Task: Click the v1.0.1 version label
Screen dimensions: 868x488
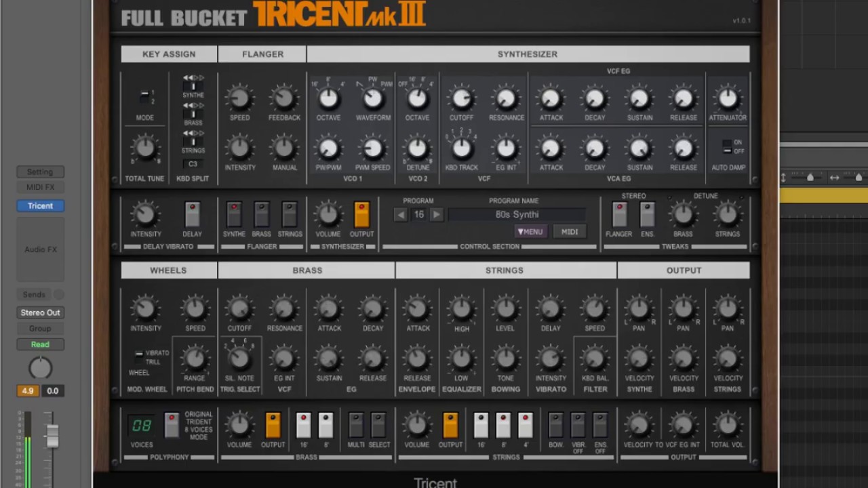Action: [741, 21]
